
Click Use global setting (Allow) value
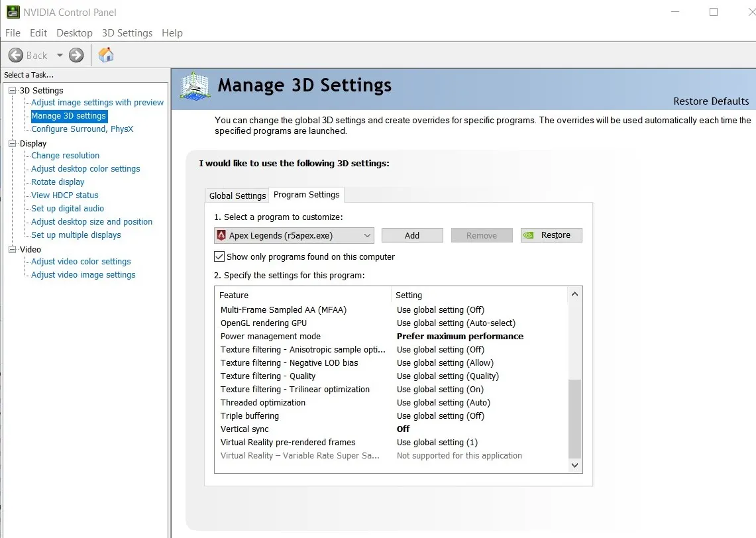445,363
